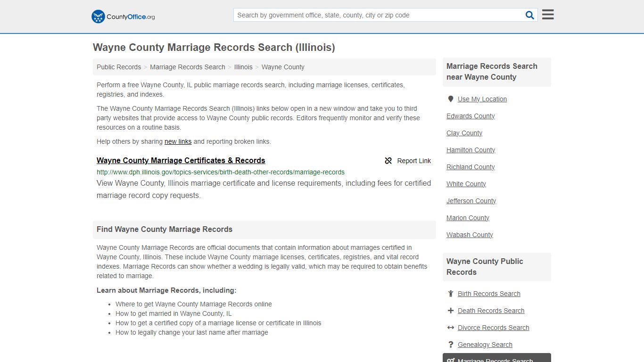The image size is (644, 362).
Task: Click 'Wayne County Public Records' sidebar heading
Action: click(x=485, y=267)
